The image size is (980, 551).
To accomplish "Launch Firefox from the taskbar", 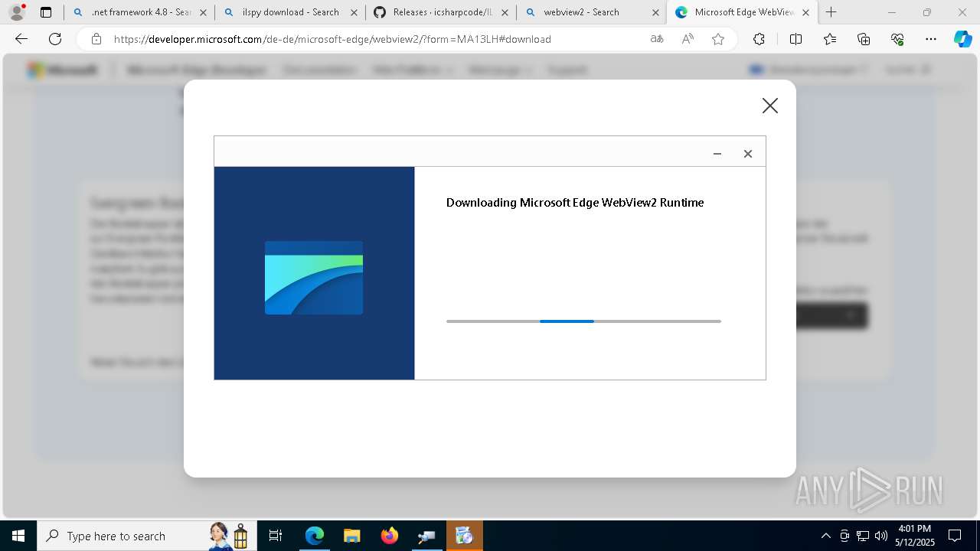I will pos(390,536).
